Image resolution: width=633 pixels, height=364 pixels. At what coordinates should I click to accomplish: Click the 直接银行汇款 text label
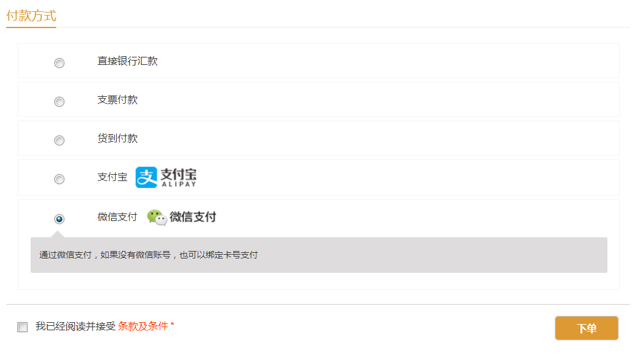[127, 61]
